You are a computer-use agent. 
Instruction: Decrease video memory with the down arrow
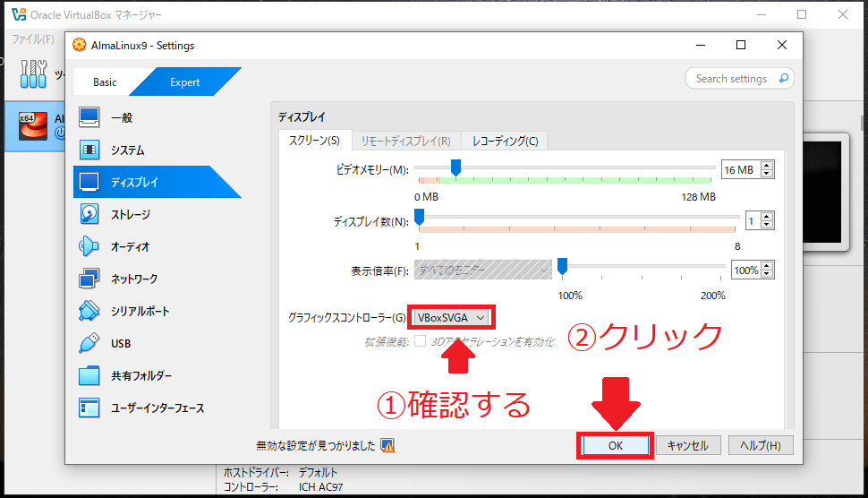click(x=767, y=174)
